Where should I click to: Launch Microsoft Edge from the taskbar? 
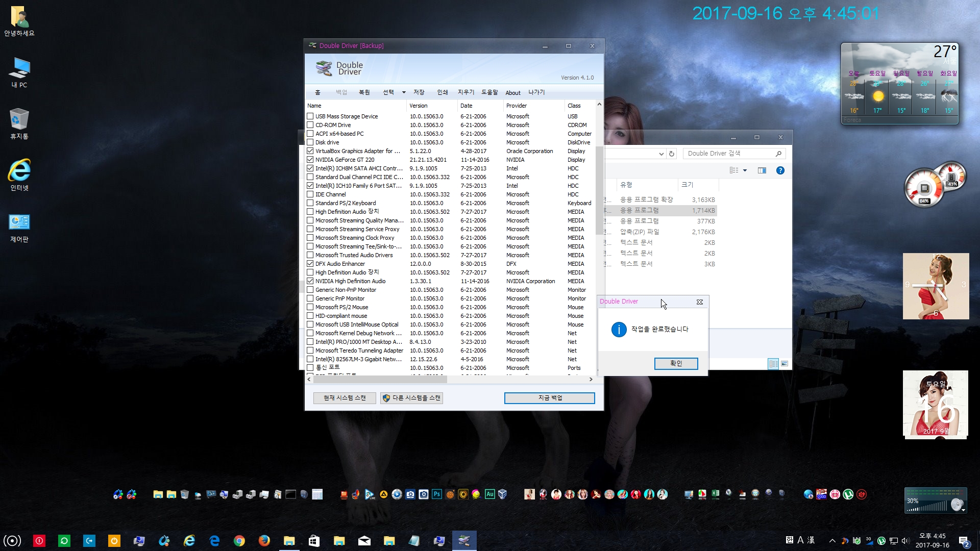[x=214, y=541]
